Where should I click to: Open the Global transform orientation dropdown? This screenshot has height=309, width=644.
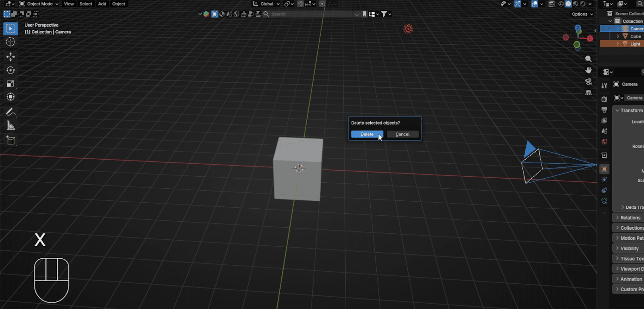coord(266,4)
